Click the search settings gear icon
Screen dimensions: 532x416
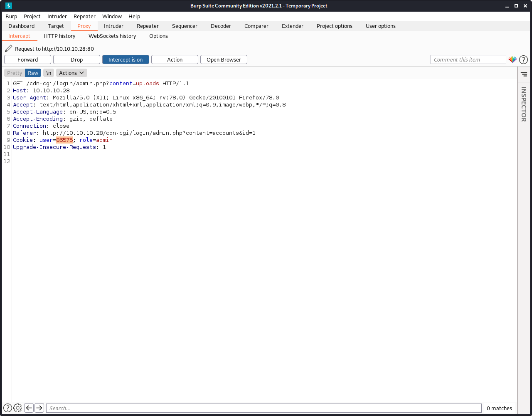(x=18, y=408)
